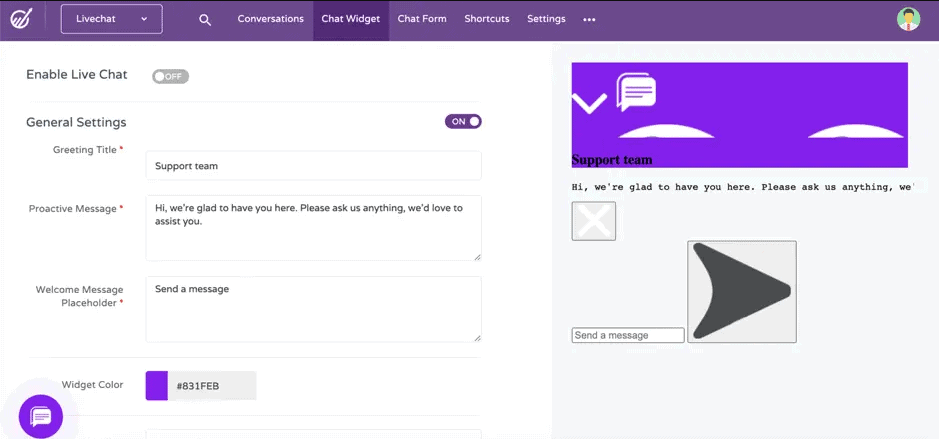Open the more options ellipsis menu

589,19
